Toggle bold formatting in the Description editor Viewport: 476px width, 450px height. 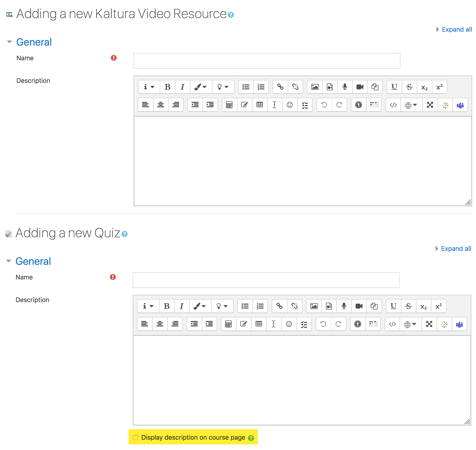168,87
